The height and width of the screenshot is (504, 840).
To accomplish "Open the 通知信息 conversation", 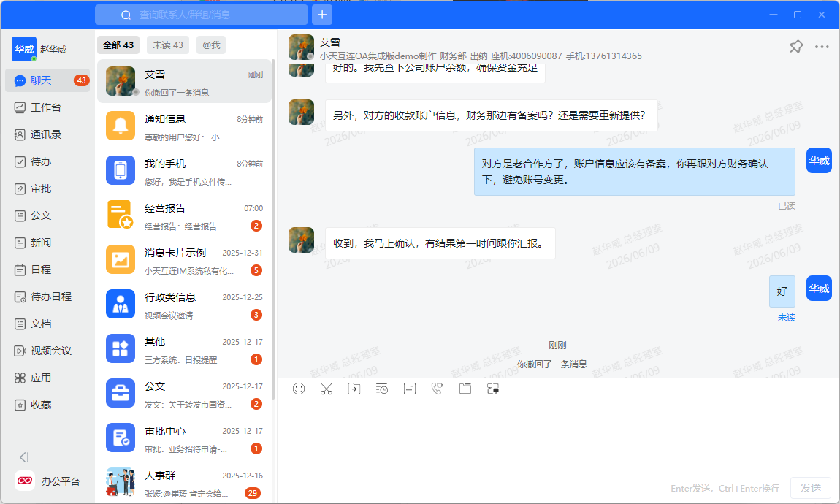I will click(x=184, y=126).
